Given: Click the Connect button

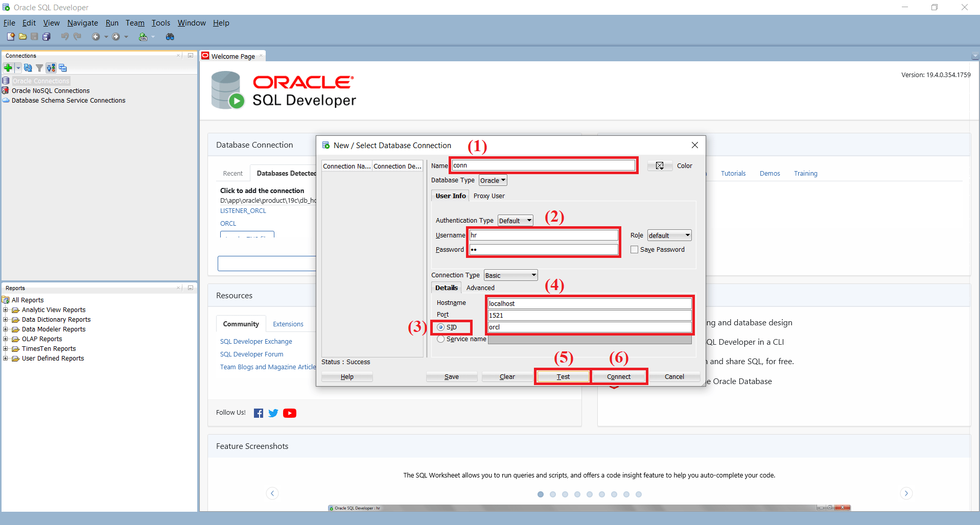Looking at the screenshot, I should click(619, 377).
